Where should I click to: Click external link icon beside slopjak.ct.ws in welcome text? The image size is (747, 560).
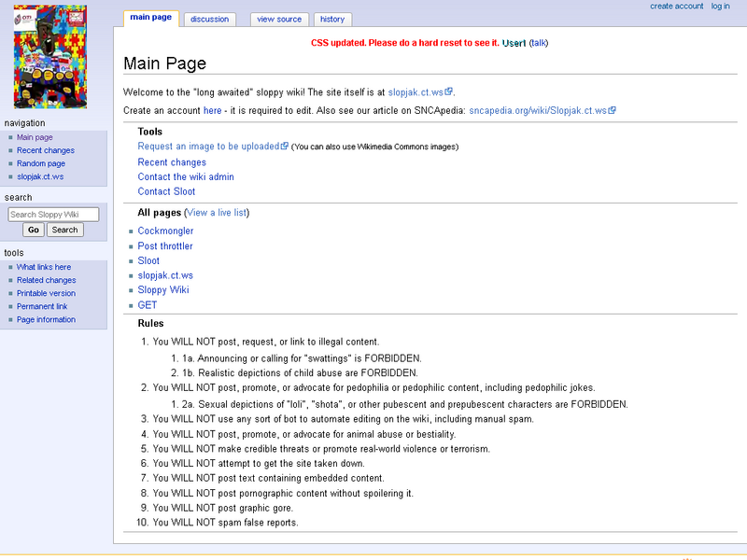pyautogui.click(x=446, y=91)
